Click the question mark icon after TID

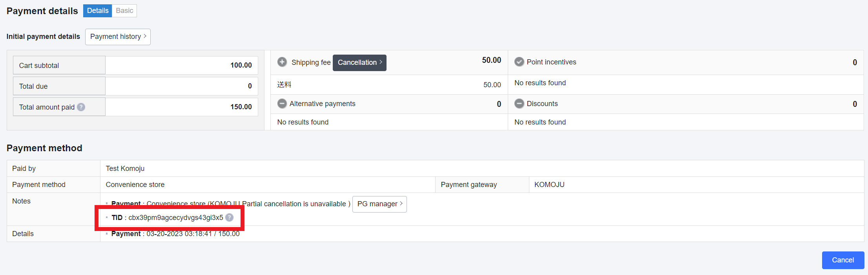(x=230, y=218)
